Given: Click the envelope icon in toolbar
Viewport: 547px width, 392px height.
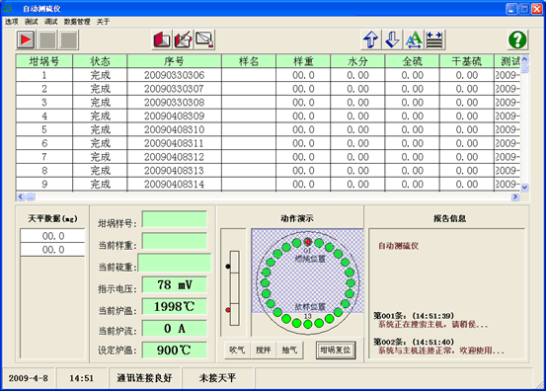Looking at the screenshot, I should coord(204,39).
